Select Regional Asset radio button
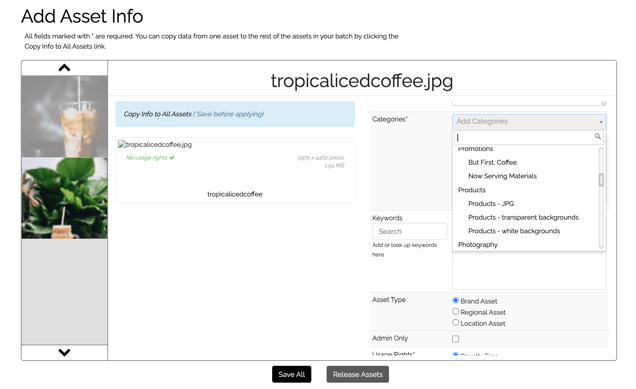The height and width of the screenshot is (389, 636). [x=456, y=312]
